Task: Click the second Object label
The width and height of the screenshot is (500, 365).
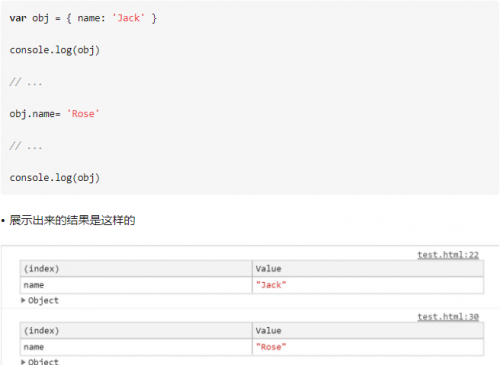Action: [x=43, y=362]
